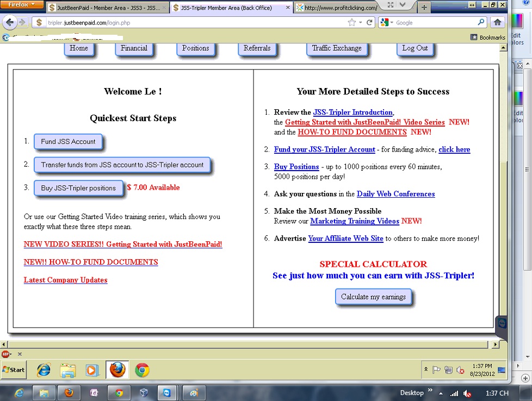
Task: Open the folder window on bottom taskbar
Action: coord(44,393)
